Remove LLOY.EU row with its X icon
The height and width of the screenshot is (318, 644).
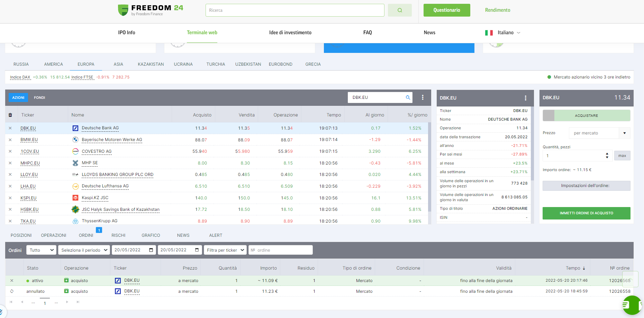[x=10, y=175]
